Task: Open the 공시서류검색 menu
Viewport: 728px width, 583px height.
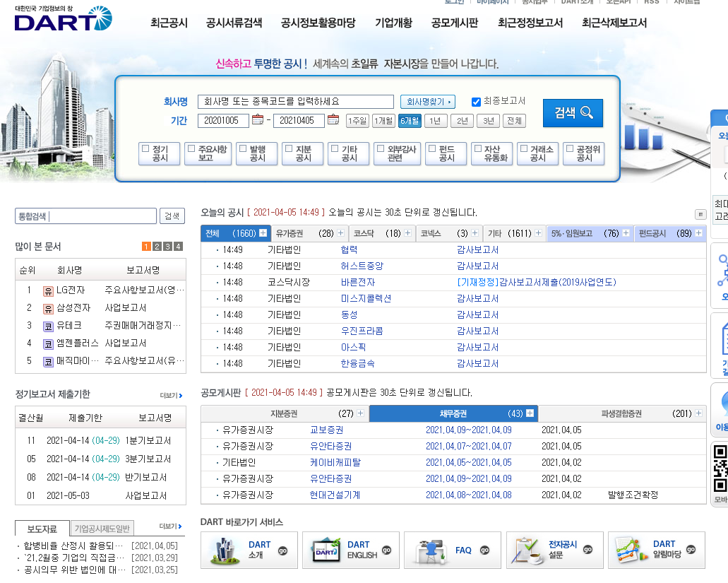Action: (234, 23)
